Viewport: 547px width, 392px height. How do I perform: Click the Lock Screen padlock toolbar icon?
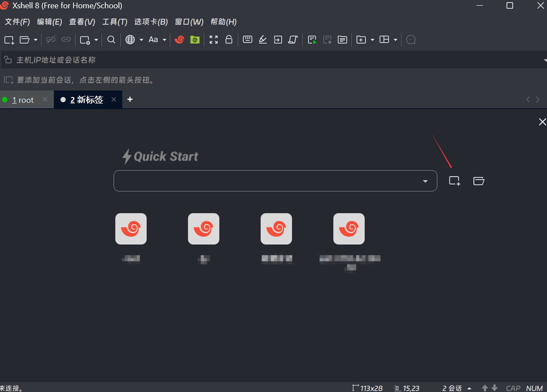click(x=229, y=40)
